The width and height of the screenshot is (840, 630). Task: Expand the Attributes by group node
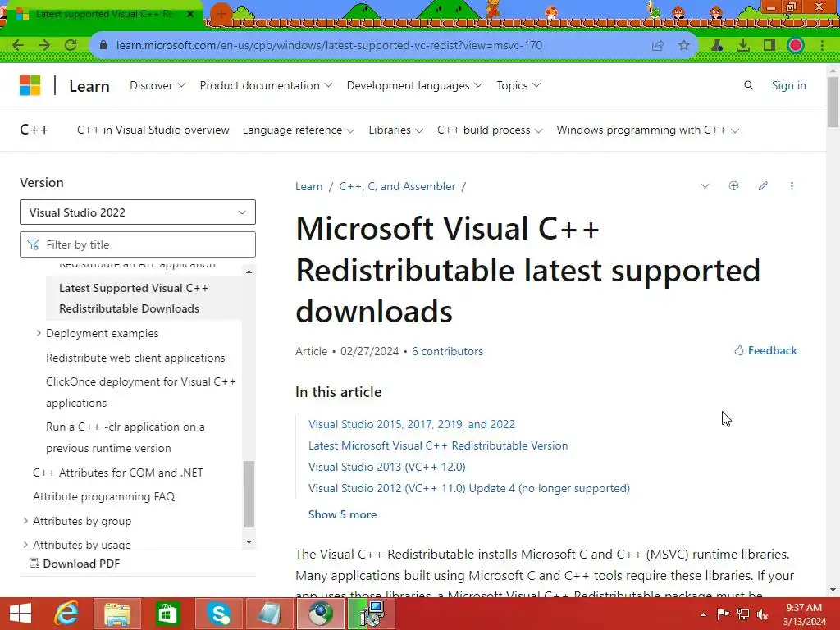(25, 521)
